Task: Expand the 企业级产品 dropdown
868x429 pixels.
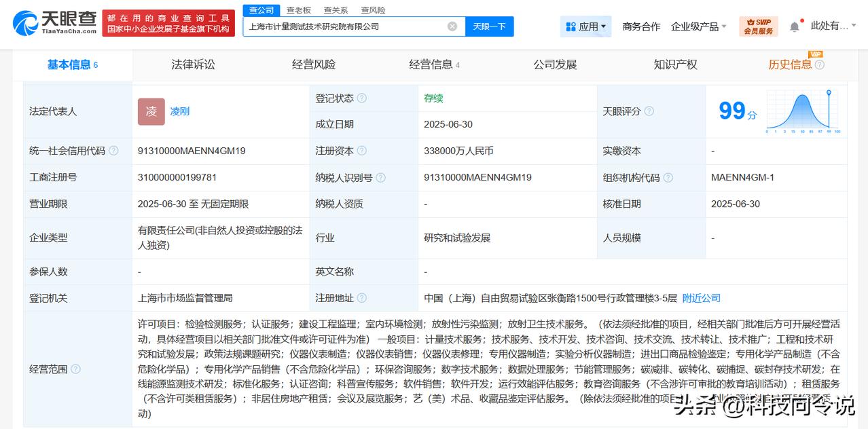Action: tap(699, 26)
